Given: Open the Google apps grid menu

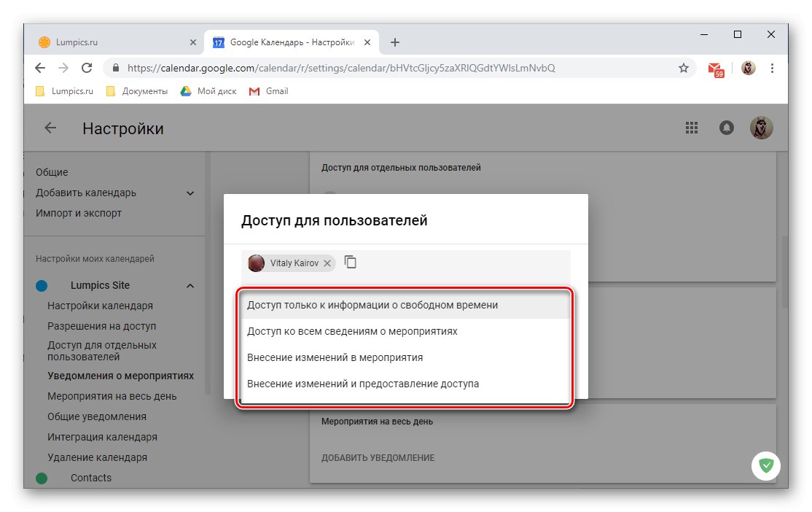Looking at the screenshot, I should pyautogui.click(x=691, y=128).
